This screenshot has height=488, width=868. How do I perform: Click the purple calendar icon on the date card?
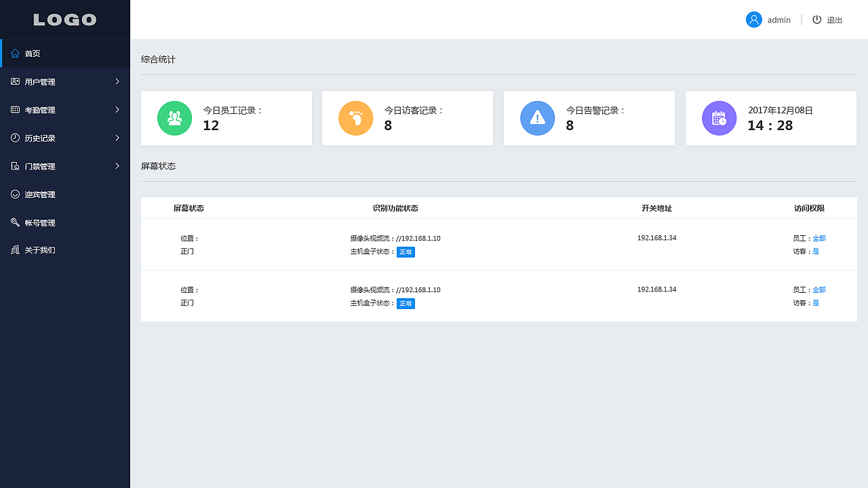click(x=719, y=118)
